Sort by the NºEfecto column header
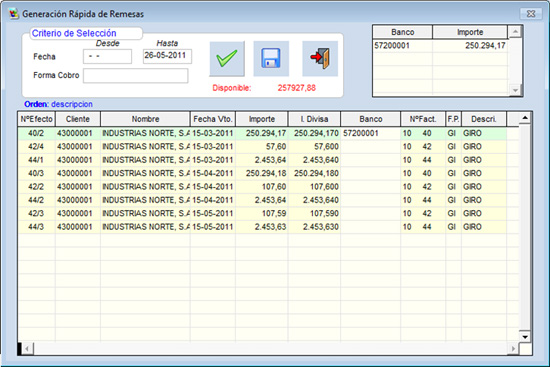This screenshot has width=550, height=367. click(36, 119)
